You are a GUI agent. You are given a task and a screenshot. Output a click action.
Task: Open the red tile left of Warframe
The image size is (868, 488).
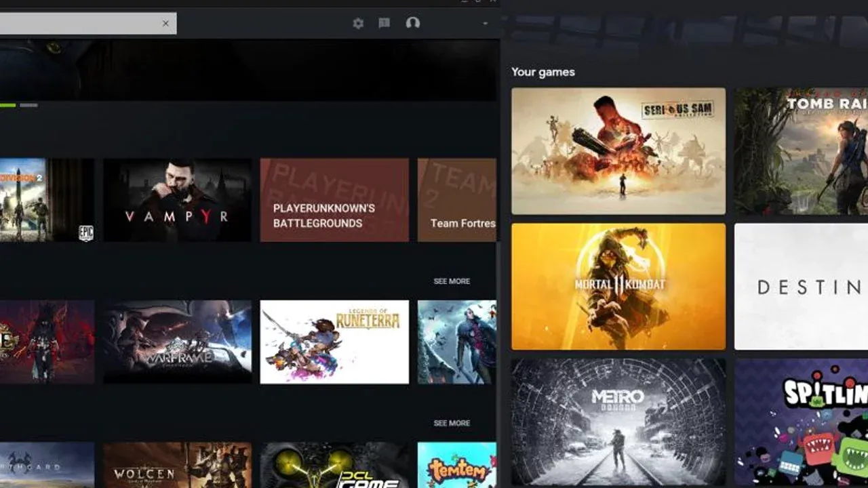[47, 342]
